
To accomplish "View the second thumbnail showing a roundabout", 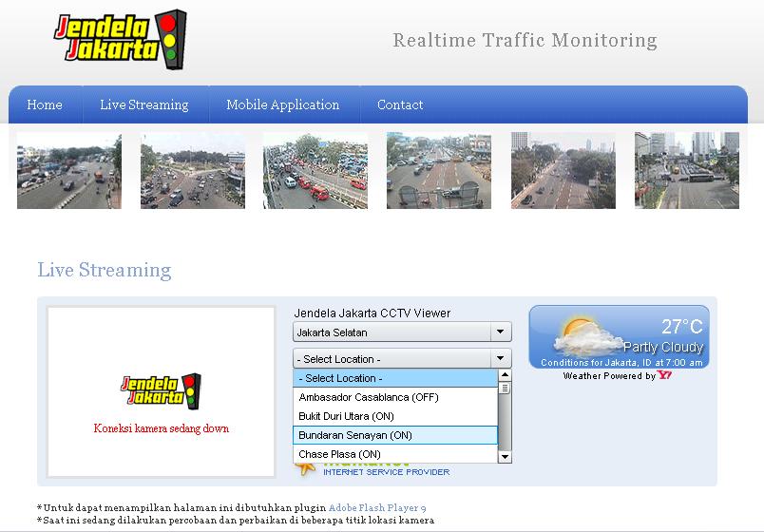I will click(193, 171).
